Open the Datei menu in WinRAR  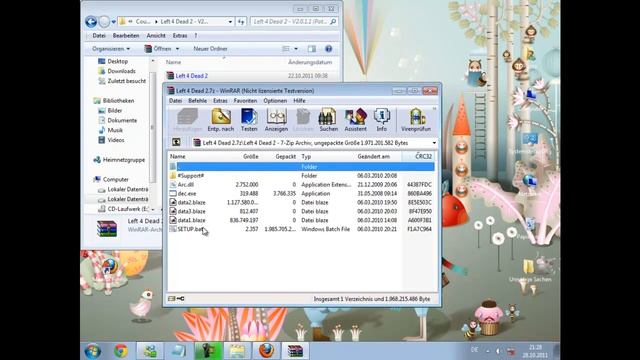[176, 101]
